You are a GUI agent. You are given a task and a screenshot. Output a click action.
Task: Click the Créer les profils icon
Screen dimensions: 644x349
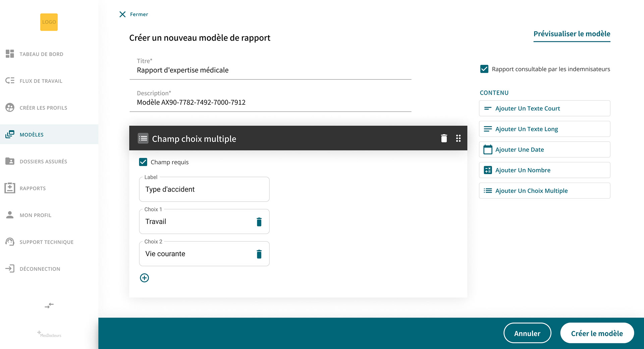pos(10,107)
